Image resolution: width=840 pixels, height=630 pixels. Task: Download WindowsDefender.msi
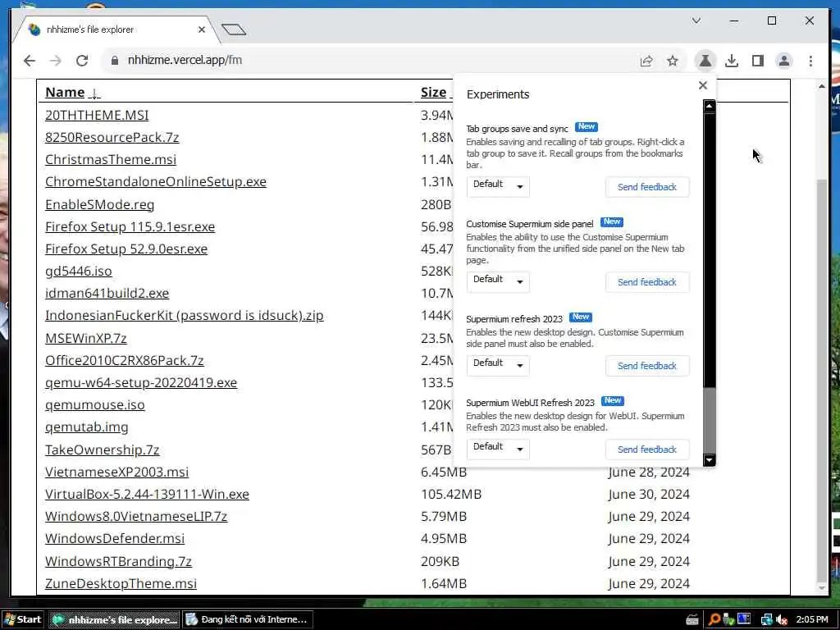click(x=115, y=538)
